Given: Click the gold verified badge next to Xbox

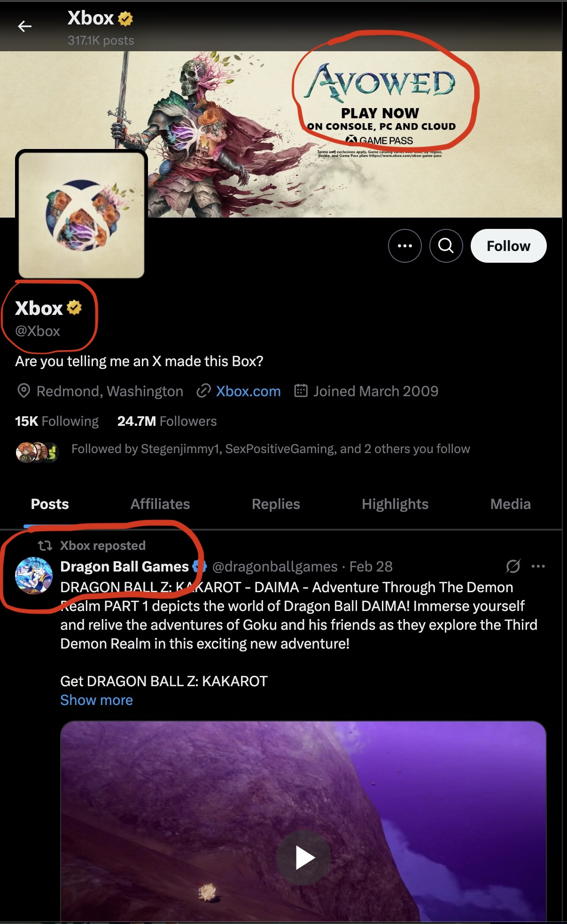Looking at the screenshot, I should point(74,308).
